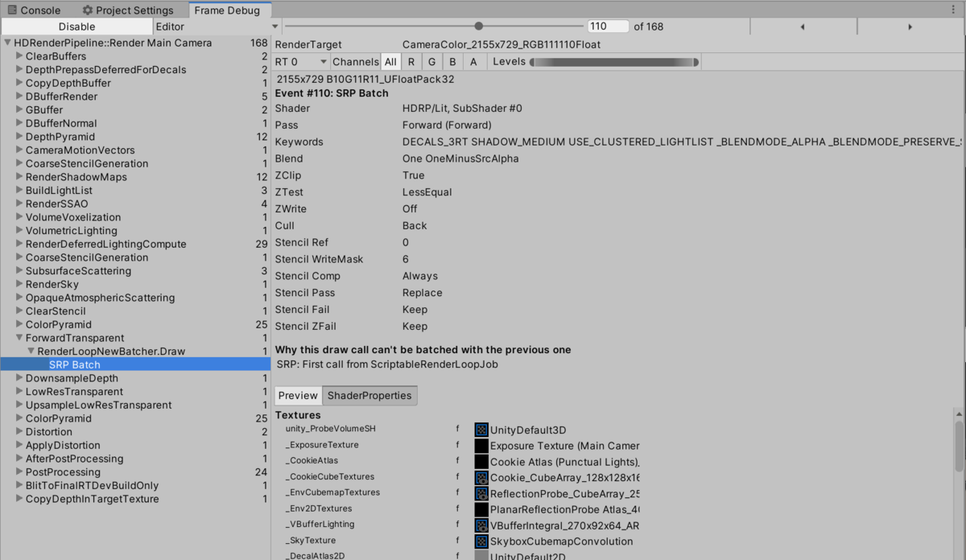The width and height of the screenshot is (966, 560).
Task: Click the Project Settings gear icon
Action: click(88, 10)
